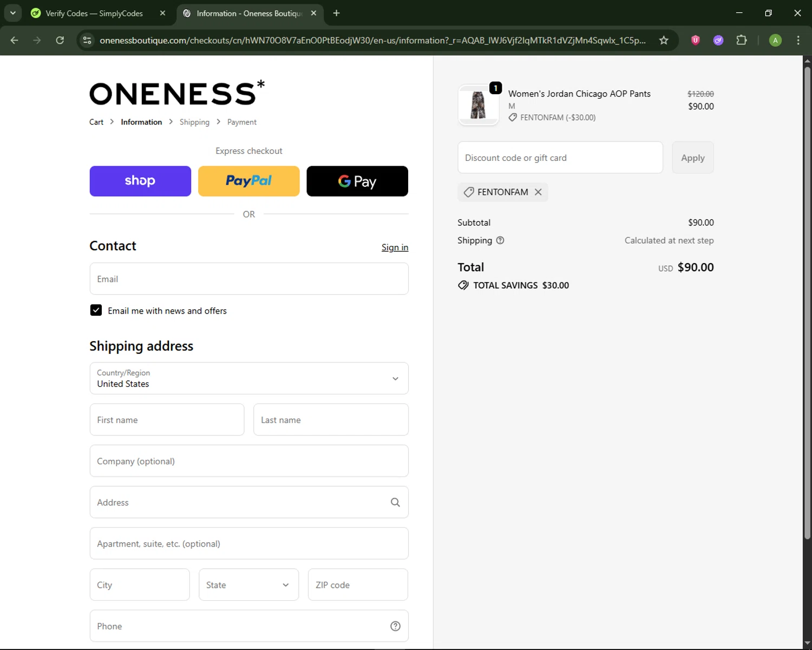Pay with Shop Pay button
Image resolution: width=812 pixels, height=650 pixels.
(x=140, y=181)
